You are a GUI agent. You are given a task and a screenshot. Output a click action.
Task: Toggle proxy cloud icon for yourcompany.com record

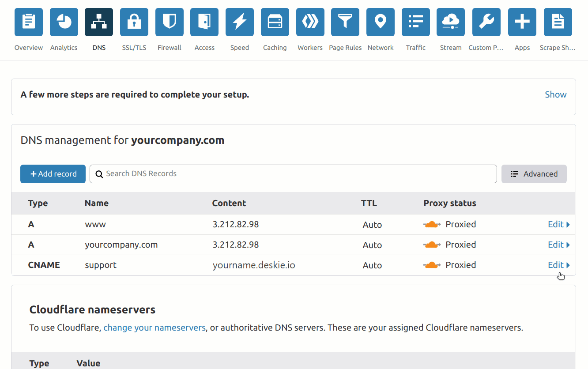point(432,245)
